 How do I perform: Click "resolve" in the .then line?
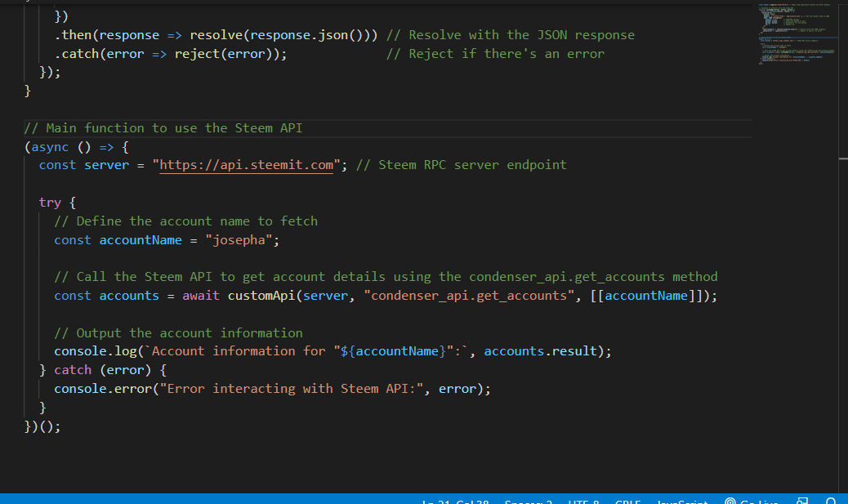pos(216,35)
